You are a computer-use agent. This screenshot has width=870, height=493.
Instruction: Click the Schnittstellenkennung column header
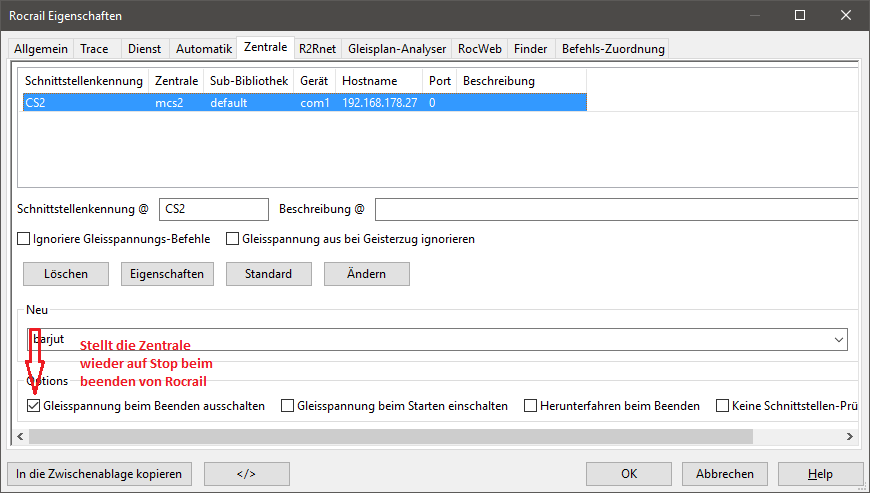84,81
